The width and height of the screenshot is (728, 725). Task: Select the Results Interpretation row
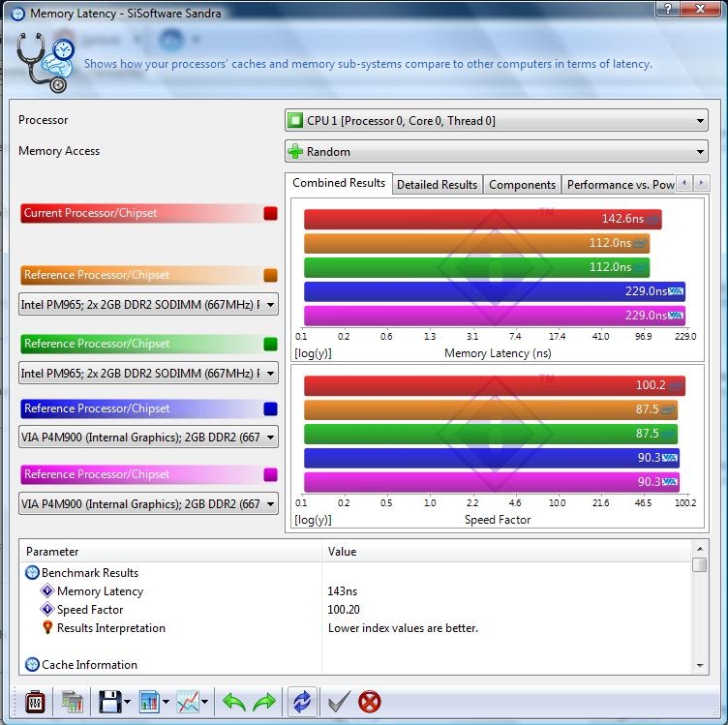[x=355, y=627]
